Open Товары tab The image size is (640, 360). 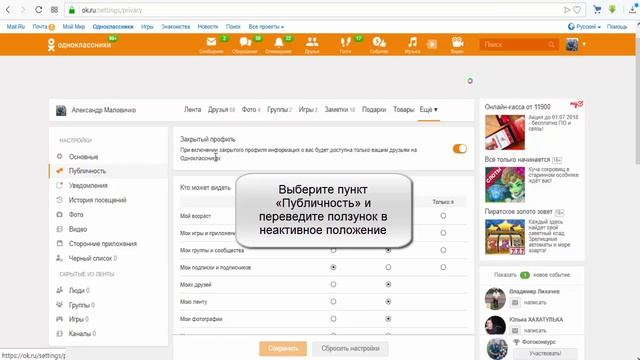tap(403, 109)
